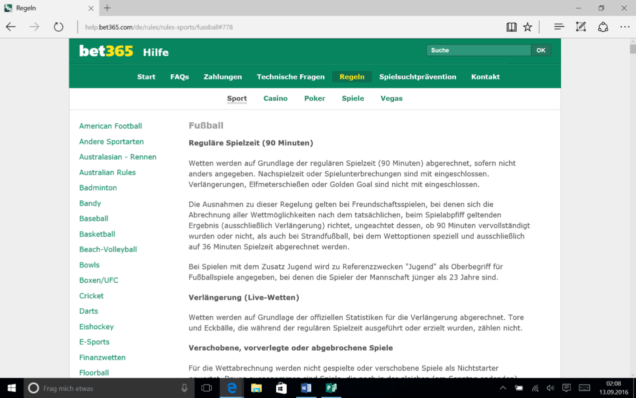Screen dimensions: 636x398
Task: Click the Edge share icon
Action: 603,27
